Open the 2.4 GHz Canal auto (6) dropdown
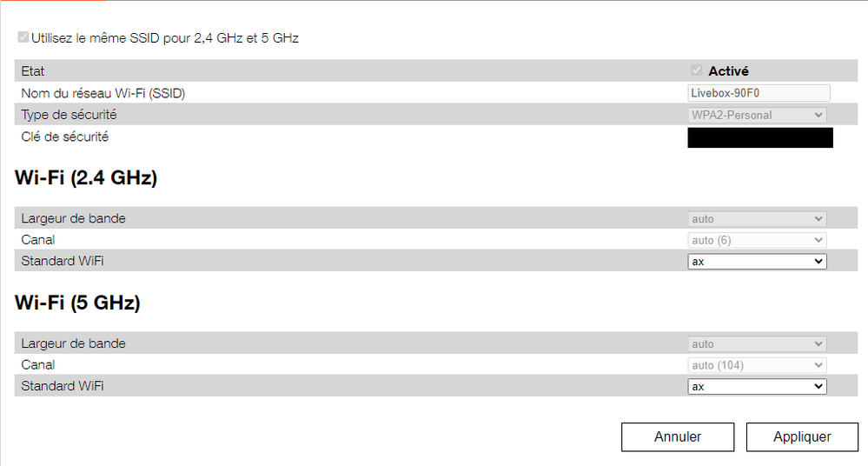This screenshot has height=466, width=868. 757,240
